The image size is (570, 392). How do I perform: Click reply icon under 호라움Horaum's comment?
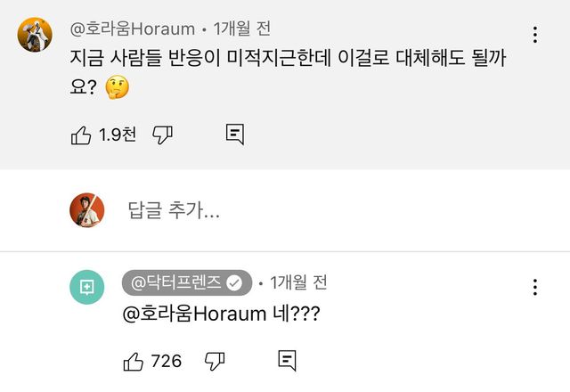pos(234,135)
